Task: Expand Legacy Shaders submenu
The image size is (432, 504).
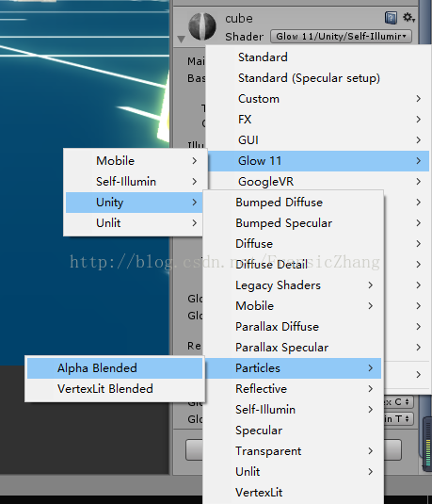Action: [293, 285]
